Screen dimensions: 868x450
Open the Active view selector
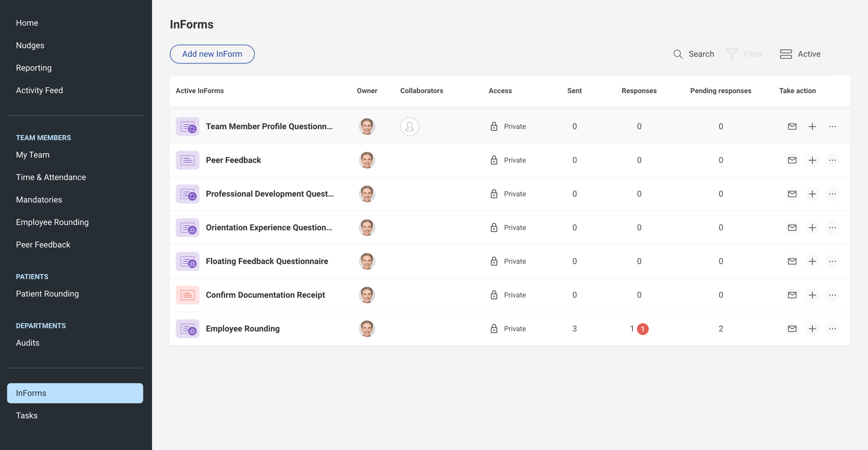point(800,54)
